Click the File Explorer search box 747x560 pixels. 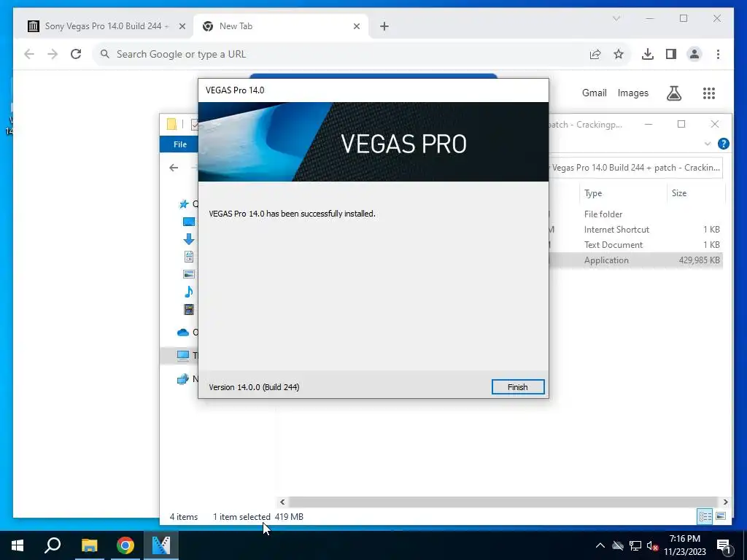635,168
